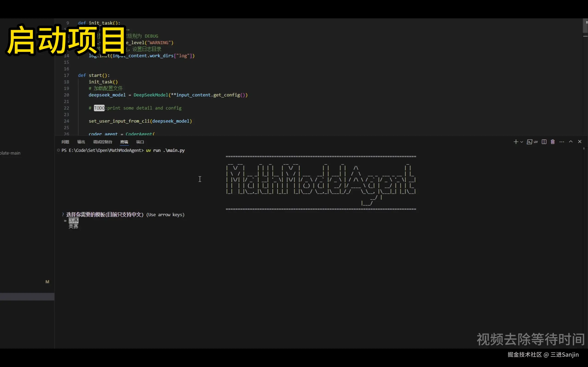The width and height of the screenshot is (588, 367).
Task: Select the 终端 (Terminal) tab
Action: pos(124,142)
